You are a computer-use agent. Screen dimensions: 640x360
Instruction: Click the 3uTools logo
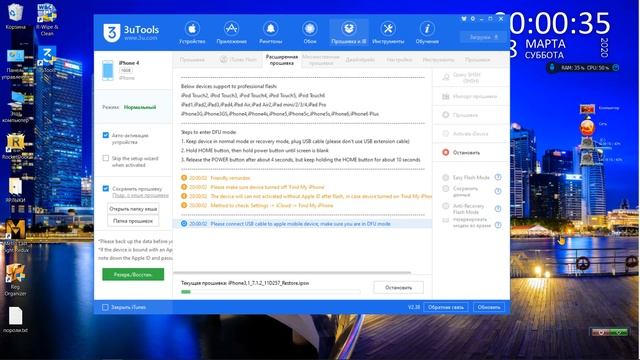(x=131, y=32)
